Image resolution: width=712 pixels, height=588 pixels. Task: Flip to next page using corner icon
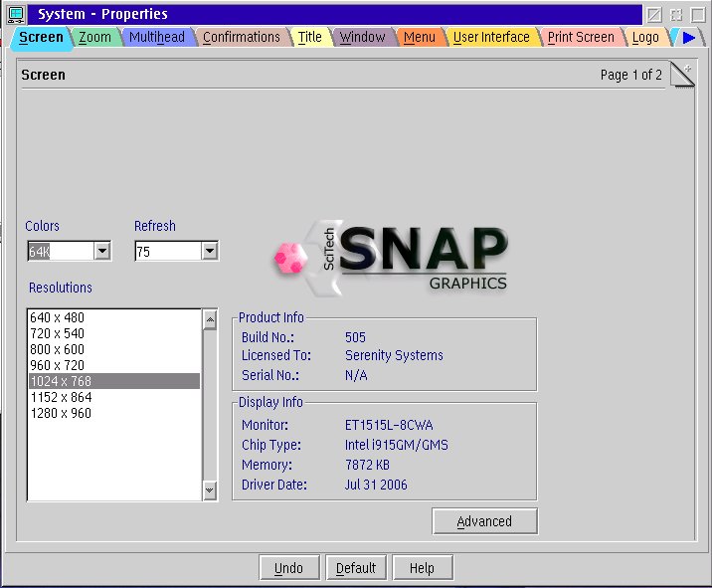point(683,76)
